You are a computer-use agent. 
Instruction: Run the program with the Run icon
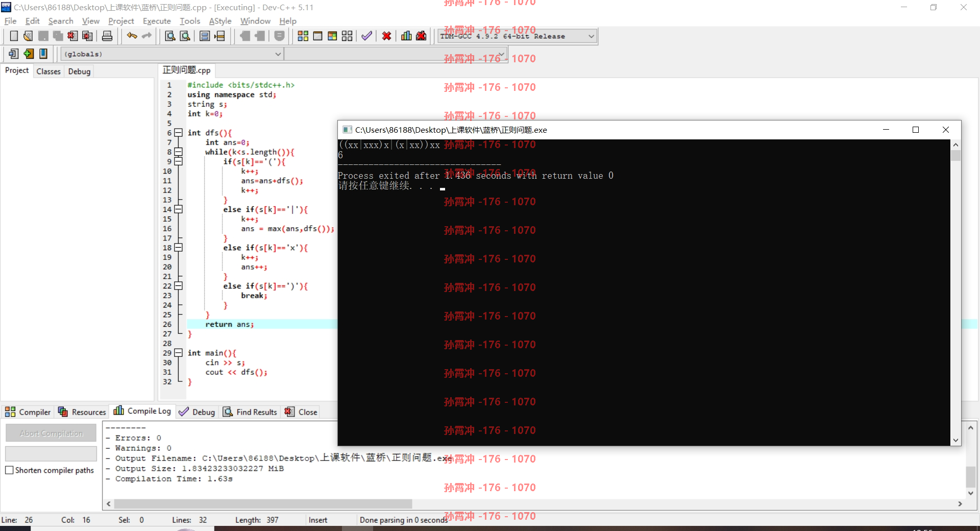(x=317, y=36)
